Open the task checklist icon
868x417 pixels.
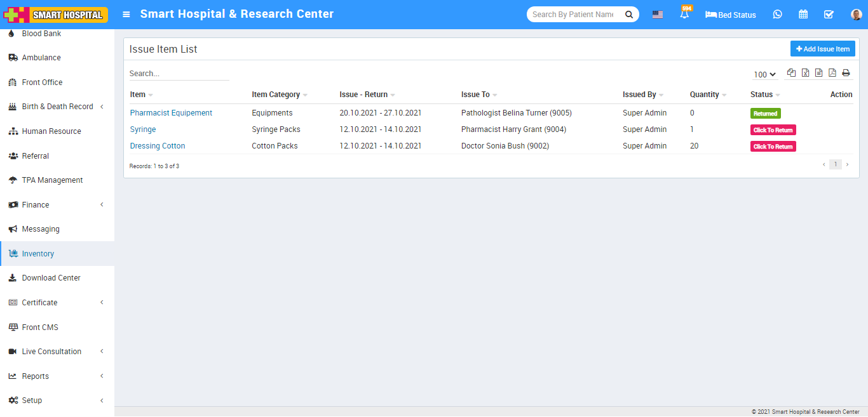point(829,15)
